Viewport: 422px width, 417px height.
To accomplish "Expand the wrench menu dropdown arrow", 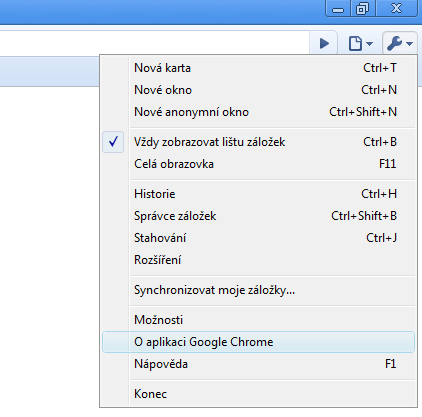I will [x=410, y=44].
